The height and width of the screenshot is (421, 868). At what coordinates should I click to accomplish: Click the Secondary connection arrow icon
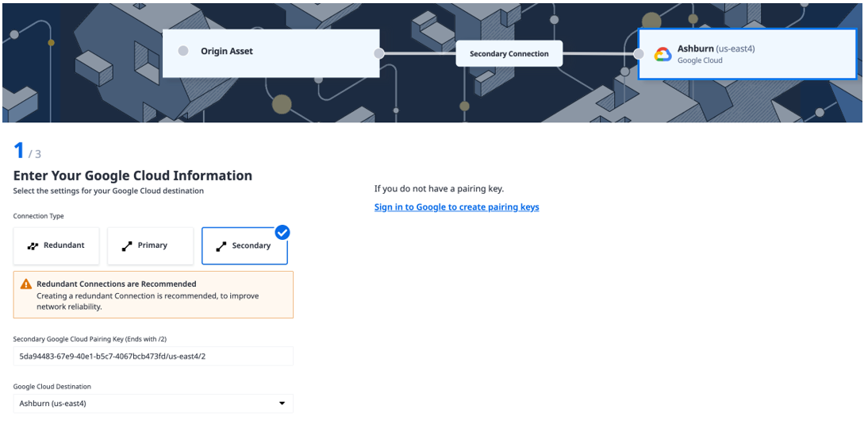point(221,246)
